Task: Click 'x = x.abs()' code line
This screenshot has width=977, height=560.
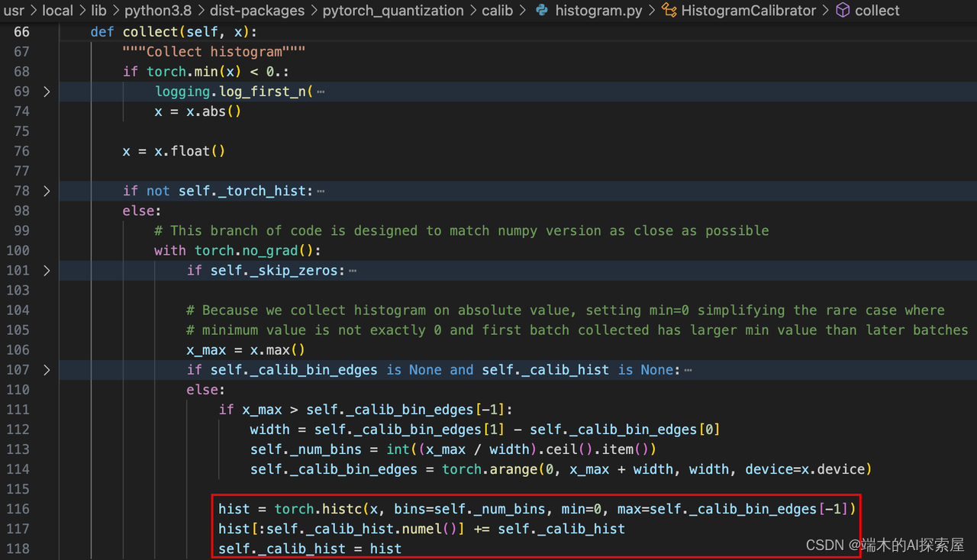Action: click(198, 111)
